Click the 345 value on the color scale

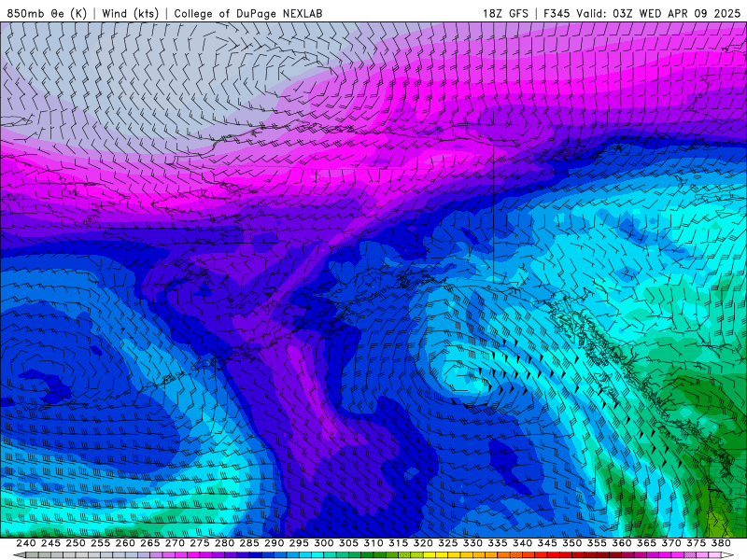[547, 543]
